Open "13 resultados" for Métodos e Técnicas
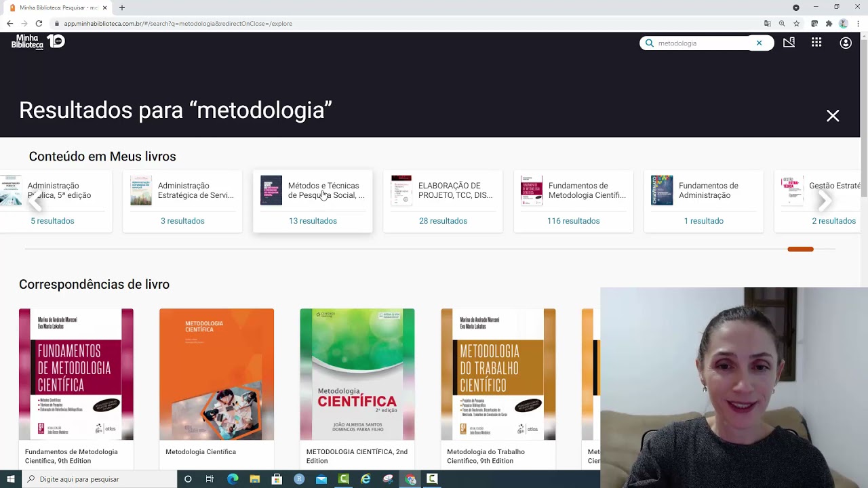This screenshot has width=868, height=488. (313, 221)
